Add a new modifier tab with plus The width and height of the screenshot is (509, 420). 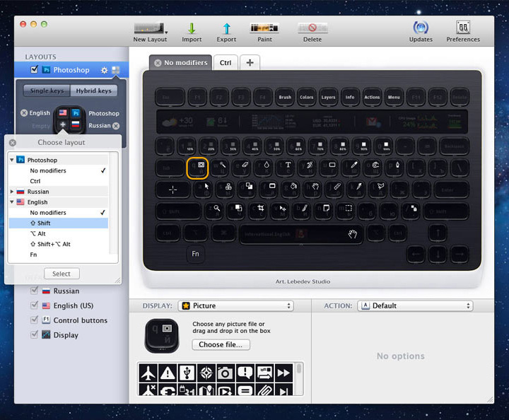coord(250,63)
